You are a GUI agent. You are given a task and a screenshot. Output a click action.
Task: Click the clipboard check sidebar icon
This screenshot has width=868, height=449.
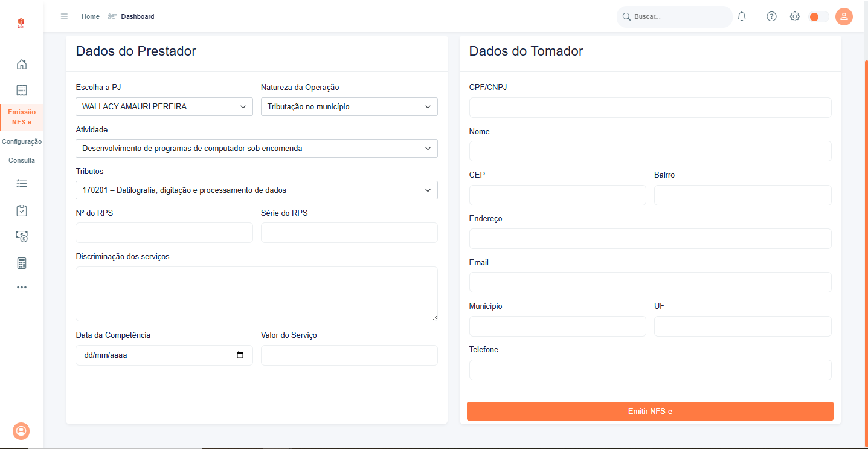pyautogui.click(x=22, y=210)
